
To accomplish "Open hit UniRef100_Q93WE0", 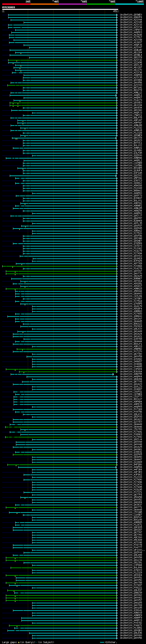I will [131, 15].
